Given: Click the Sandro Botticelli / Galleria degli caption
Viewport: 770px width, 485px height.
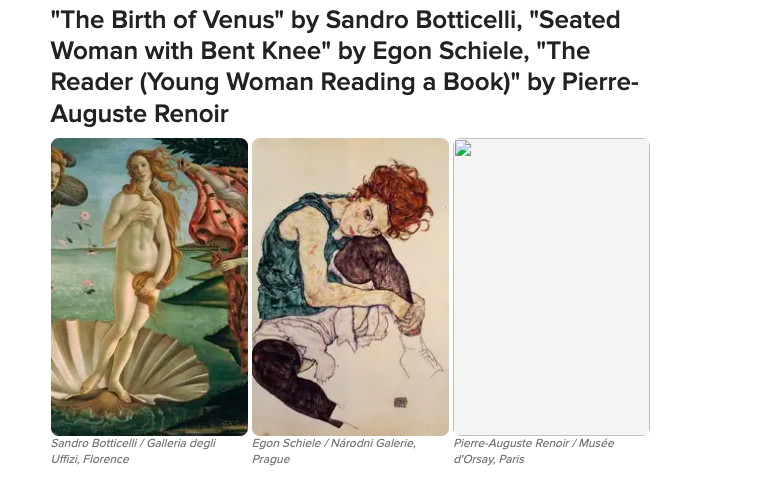Looking at the screenshot, I should click(134, 443).
